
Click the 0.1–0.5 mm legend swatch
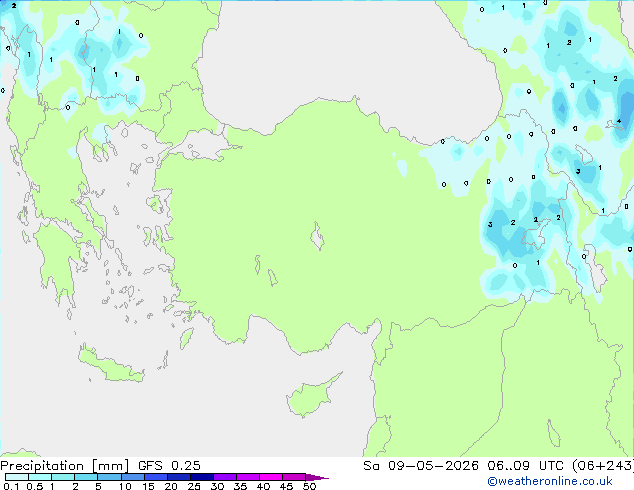click(17, 477)
